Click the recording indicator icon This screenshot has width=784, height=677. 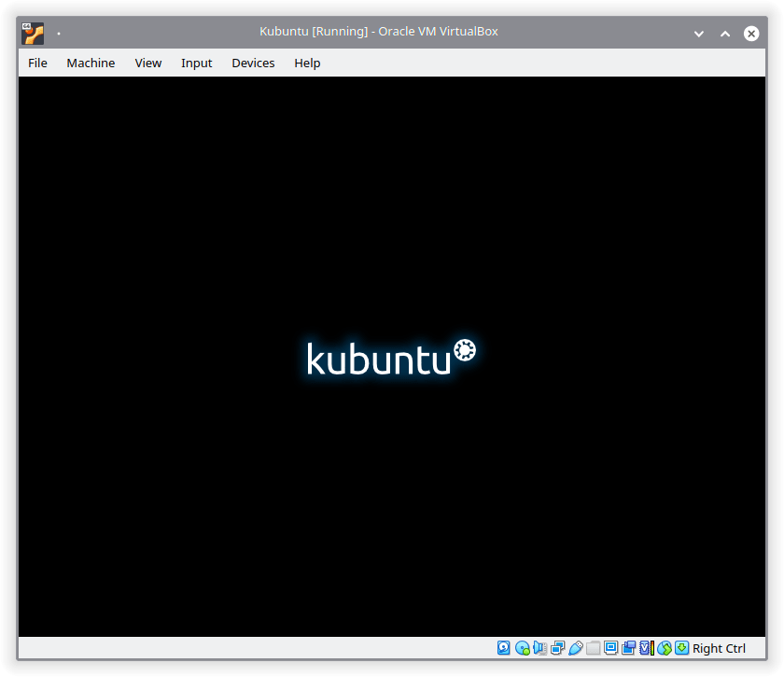pyautogui.click(x=628, y=648)
